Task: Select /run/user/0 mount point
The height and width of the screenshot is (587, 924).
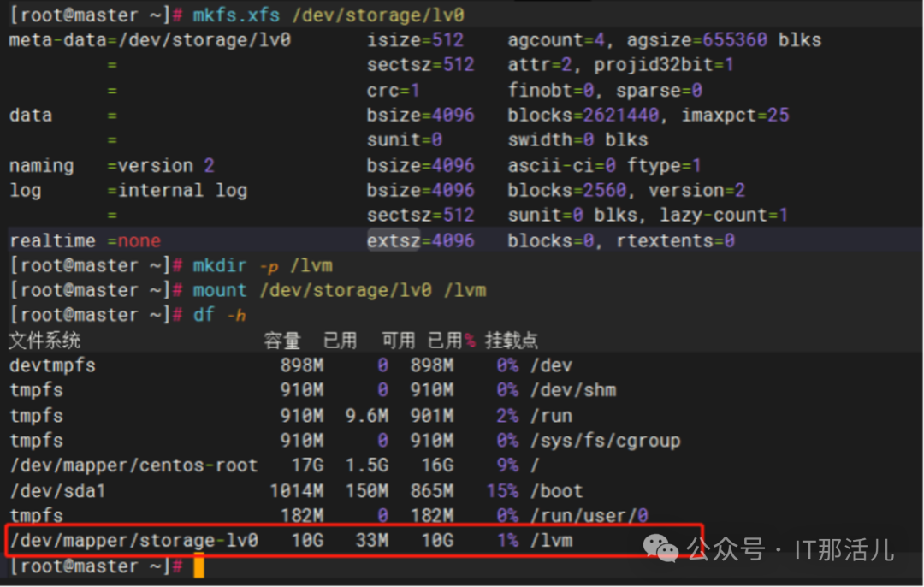Action: pyautogui.click(x=589, y=516)
